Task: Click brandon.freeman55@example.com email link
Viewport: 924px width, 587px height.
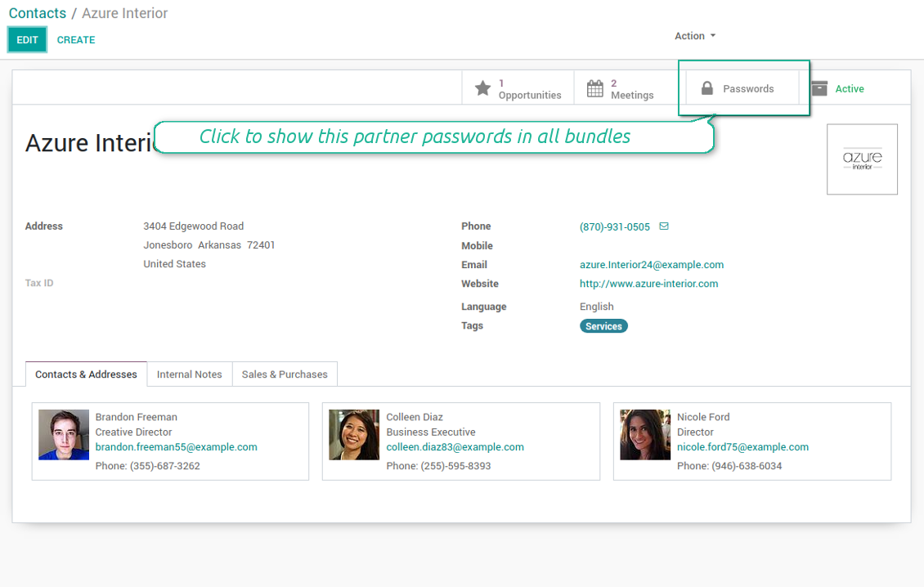Action: pos(176,446)
